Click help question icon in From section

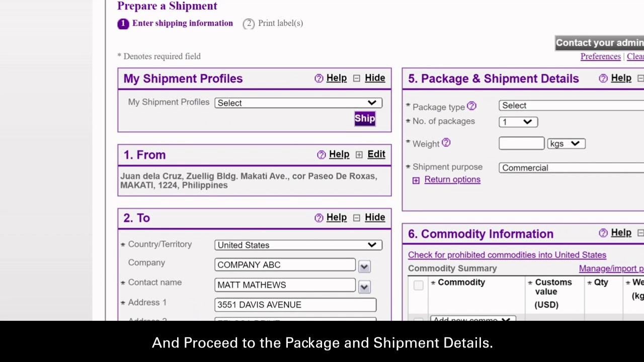(321, 155)
